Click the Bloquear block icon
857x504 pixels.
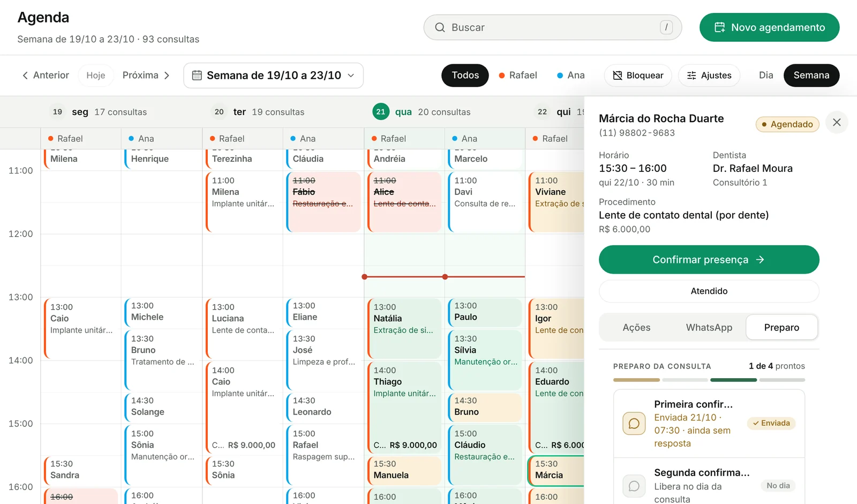(x=618, y=76)
